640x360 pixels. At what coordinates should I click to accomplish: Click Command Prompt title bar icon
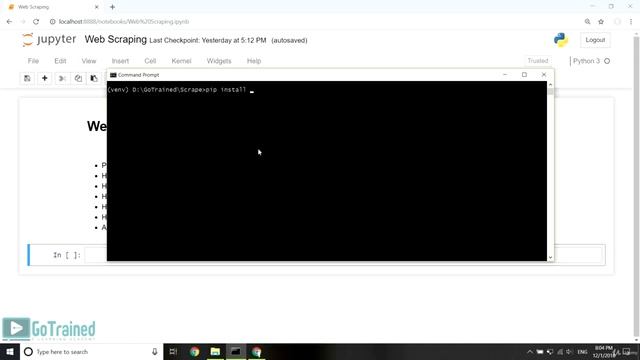click(113, 75)
